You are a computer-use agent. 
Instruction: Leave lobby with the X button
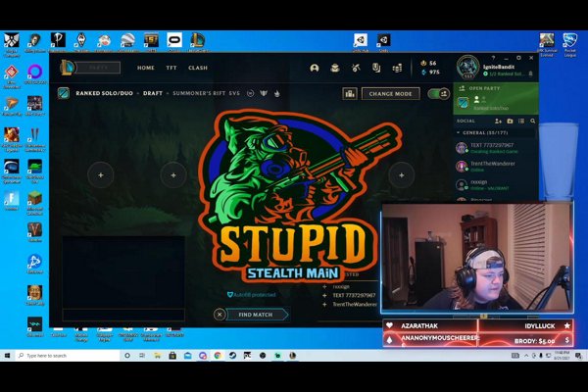220,315
